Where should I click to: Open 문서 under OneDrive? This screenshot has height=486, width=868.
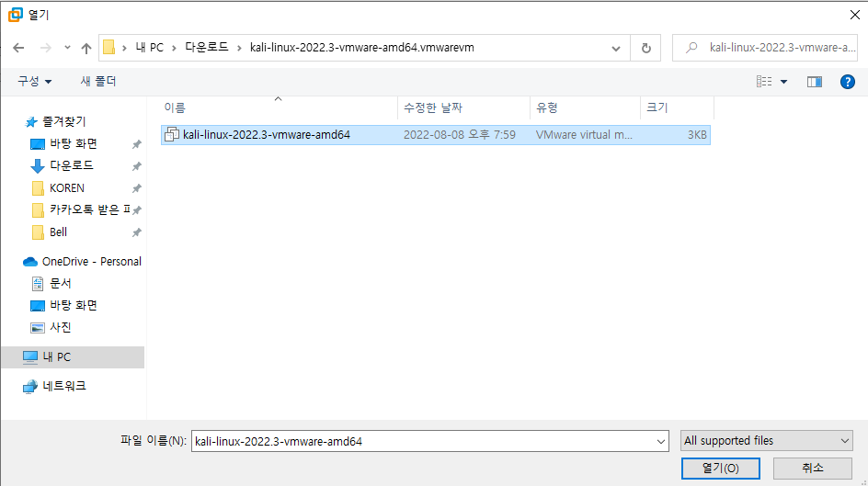point(61,283)
